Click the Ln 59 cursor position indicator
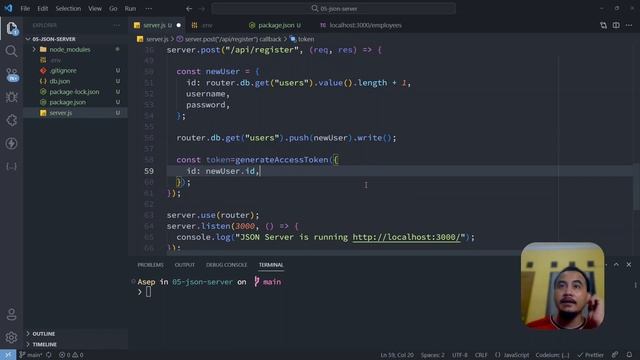The width and height of the screenshot is (640, 360). pyautogui.click(x=397, y=355)
